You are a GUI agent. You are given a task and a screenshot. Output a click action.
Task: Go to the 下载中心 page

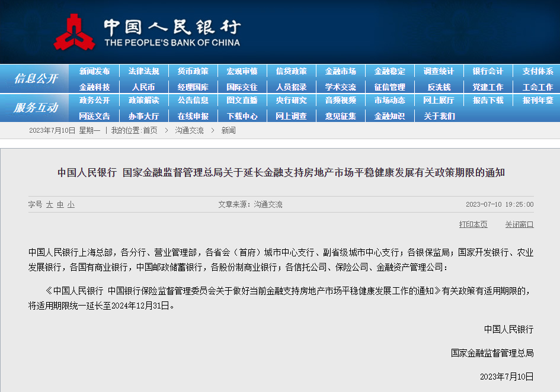[242, 116]
